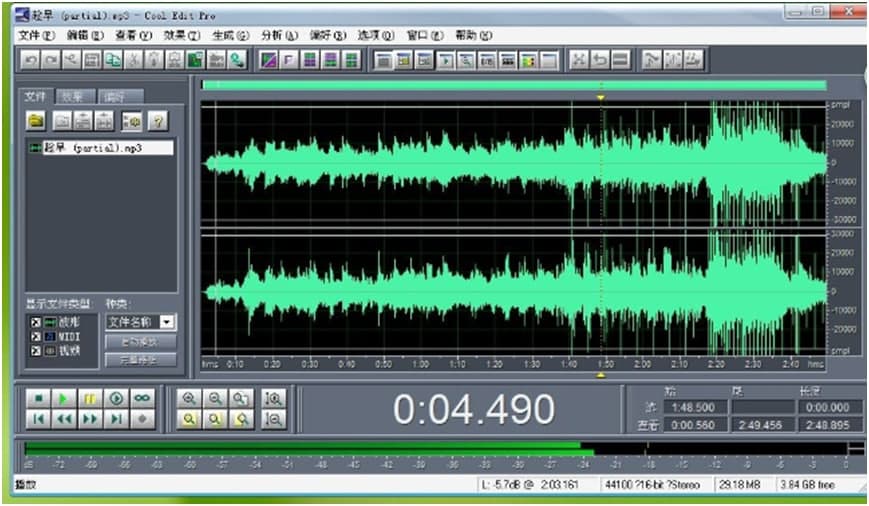Toggle the MIDI file type checkbox
The image size is (869, 506).
click(36, 337)
